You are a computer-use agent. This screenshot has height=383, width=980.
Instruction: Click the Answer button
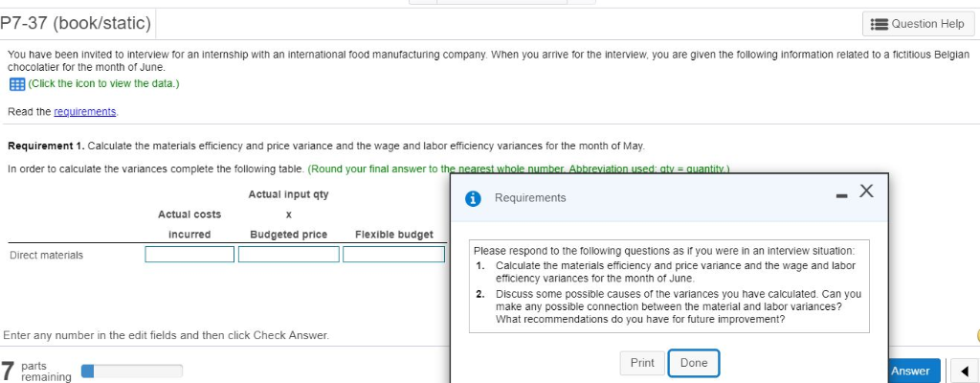(x=909, y=371)
